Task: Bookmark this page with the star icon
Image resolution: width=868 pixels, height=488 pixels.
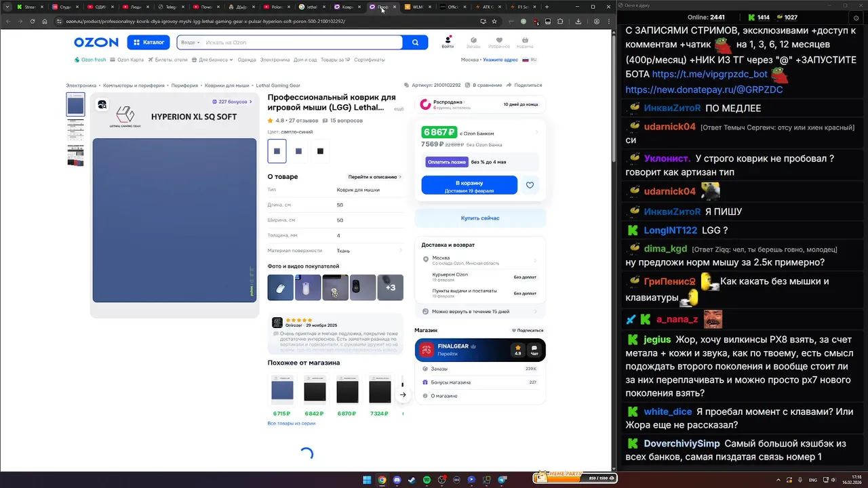Action: click(494, 21)
